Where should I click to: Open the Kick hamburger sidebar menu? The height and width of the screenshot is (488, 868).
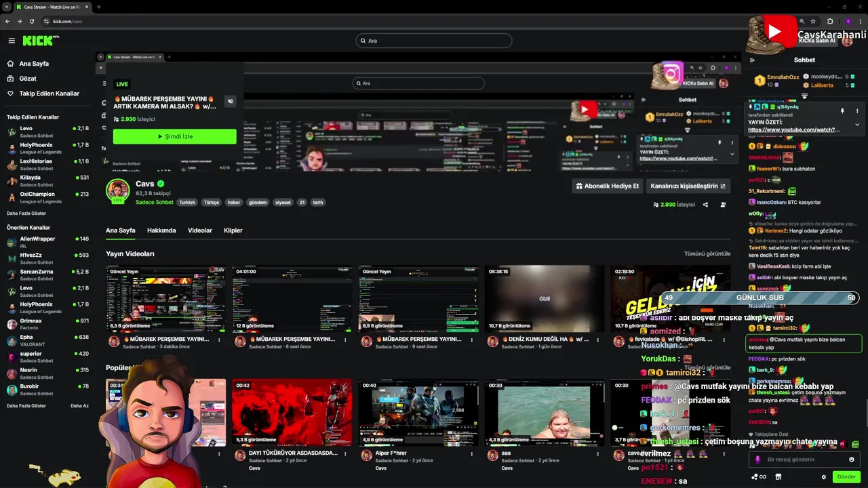12,41
